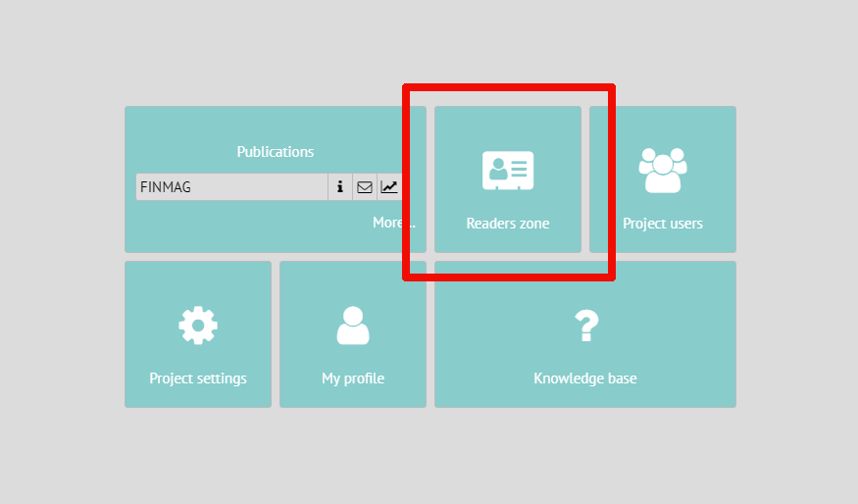
Task: Click the Project users group icon
Action: (x=663, y=171)
